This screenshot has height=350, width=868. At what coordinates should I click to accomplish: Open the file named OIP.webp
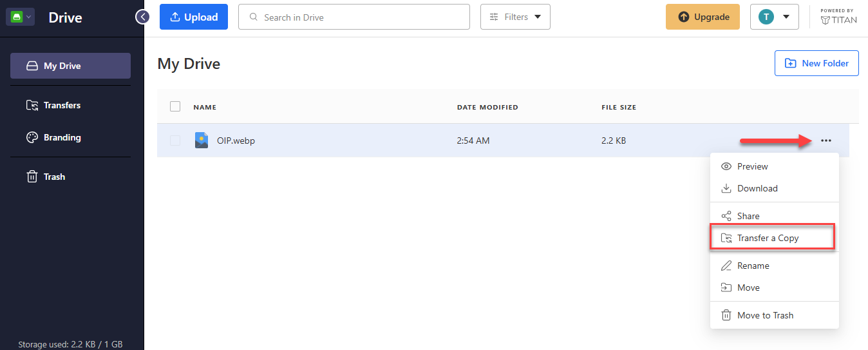(x=236, y=141)
